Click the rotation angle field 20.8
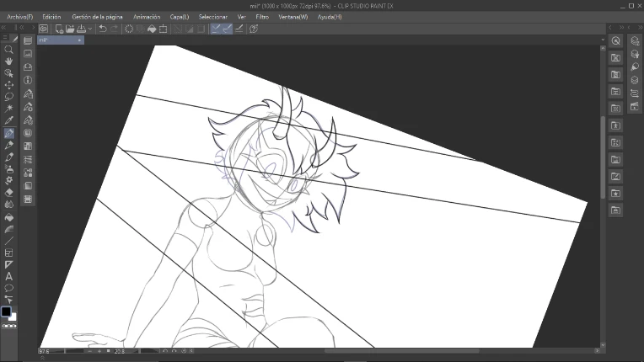644x362 pixels. click(x=120, y=351)
